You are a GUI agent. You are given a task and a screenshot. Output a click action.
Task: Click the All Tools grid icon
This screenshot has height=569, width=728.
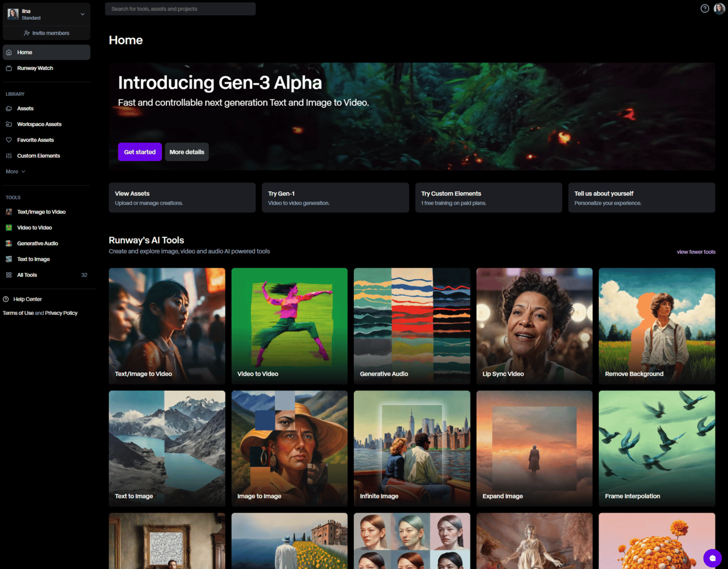[9, 275]
